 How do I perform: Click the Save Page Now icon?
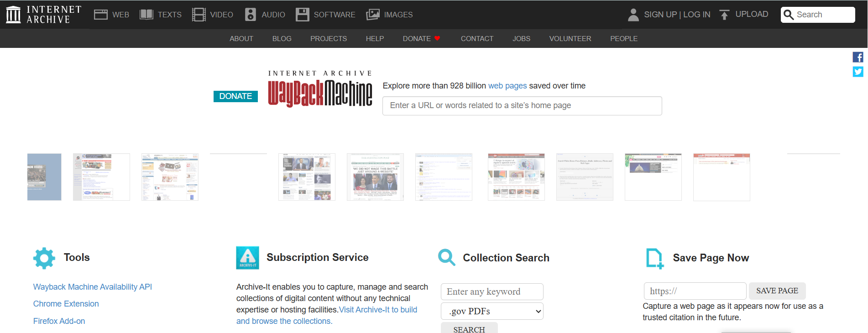click(x=655, y=258)
